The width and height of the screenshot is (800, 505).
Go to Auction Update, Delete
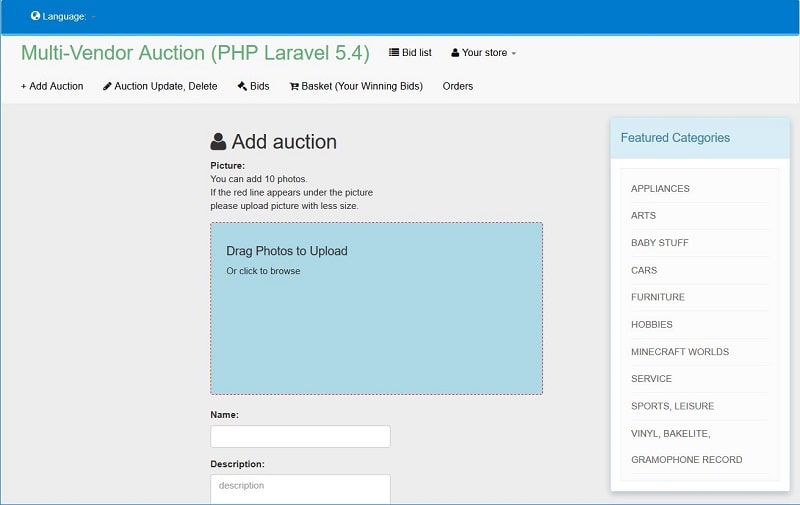pyautogui.click(x=160, y=86)
